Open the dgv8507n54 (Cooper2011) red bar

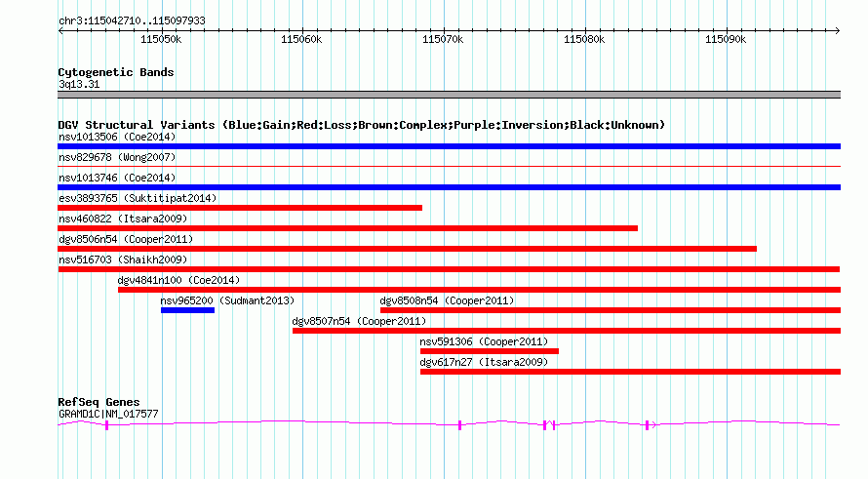[x=567, y=331]
